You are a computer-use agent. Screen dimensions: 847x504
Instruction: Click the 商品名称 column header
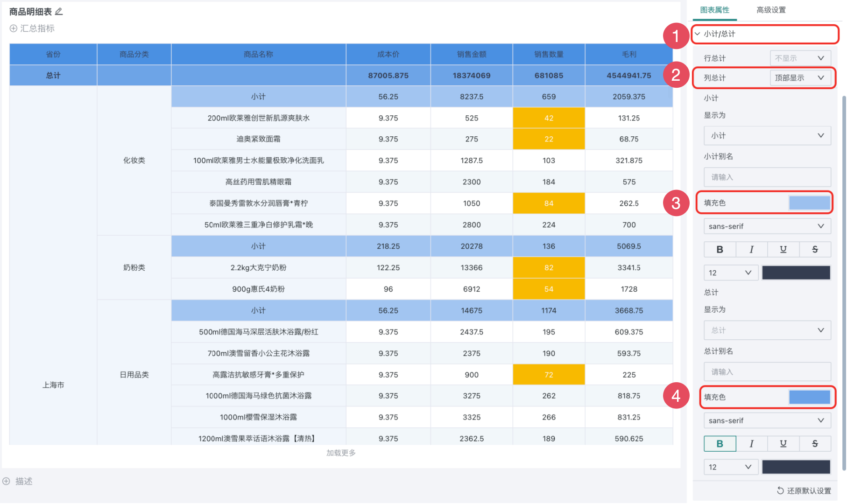tap(259, 54)
